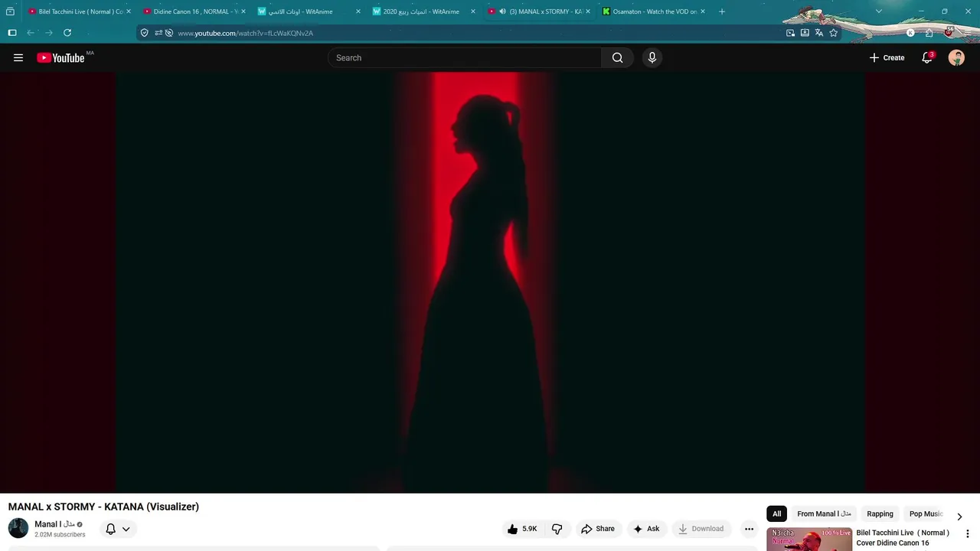Open YouTube notifications bell

coord(927,57)
